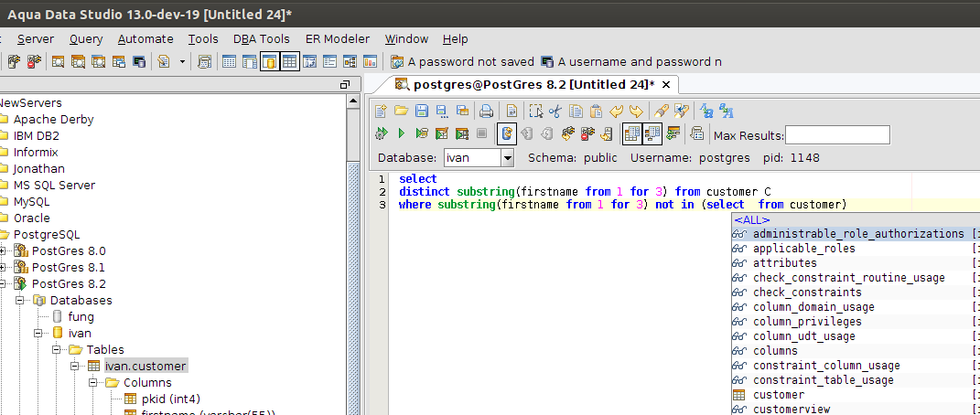The height and width of the screenshot is (415, 980).
Task: Open the Query menu
Action: [86, 38]
